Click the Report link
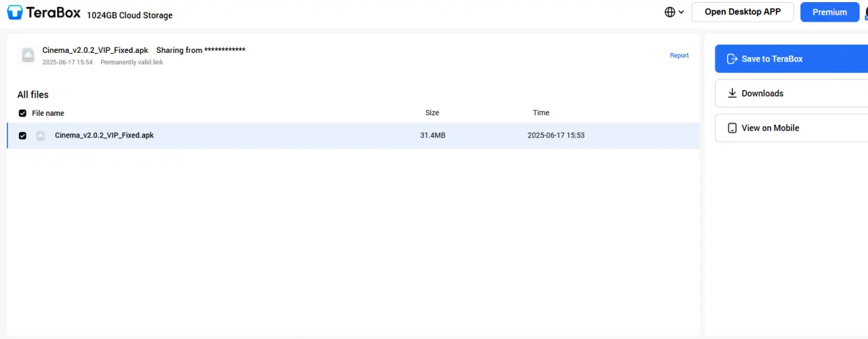This screenshot has width=868, height=339. pos(679,56)
